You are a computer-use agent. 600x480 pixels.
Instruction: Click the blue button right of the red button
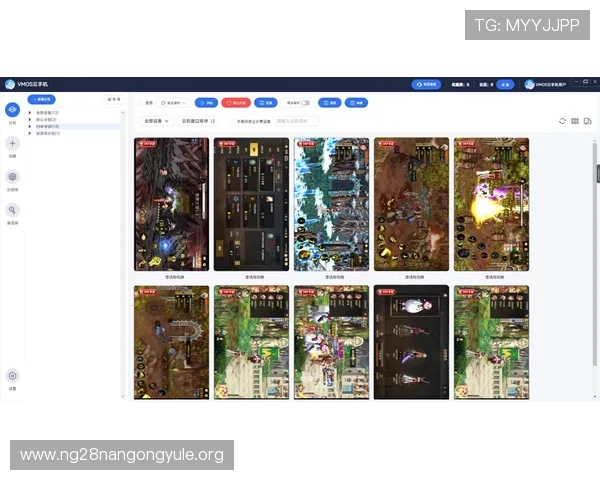point(266,103)
